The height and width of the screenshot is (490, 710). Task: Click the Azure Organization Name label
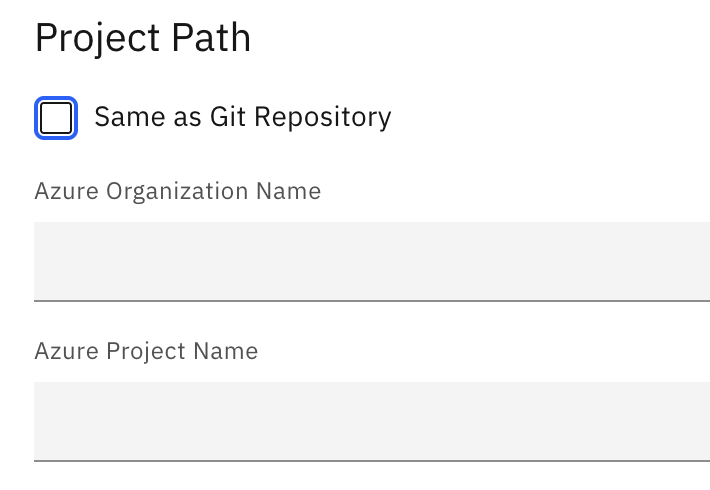pos(177,191)
